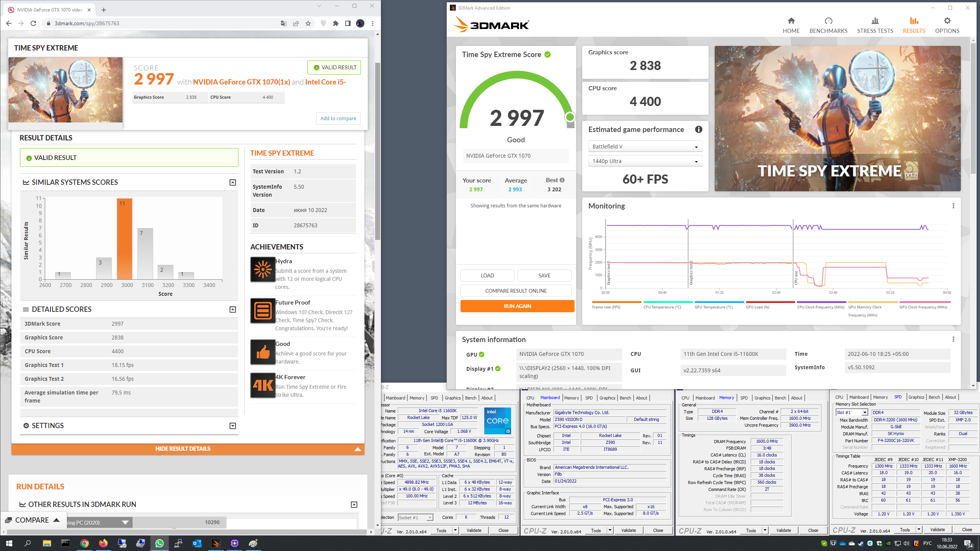Click the info icon next to Best score
Viewport: 980px width, 551px height.
coord(562,180)
